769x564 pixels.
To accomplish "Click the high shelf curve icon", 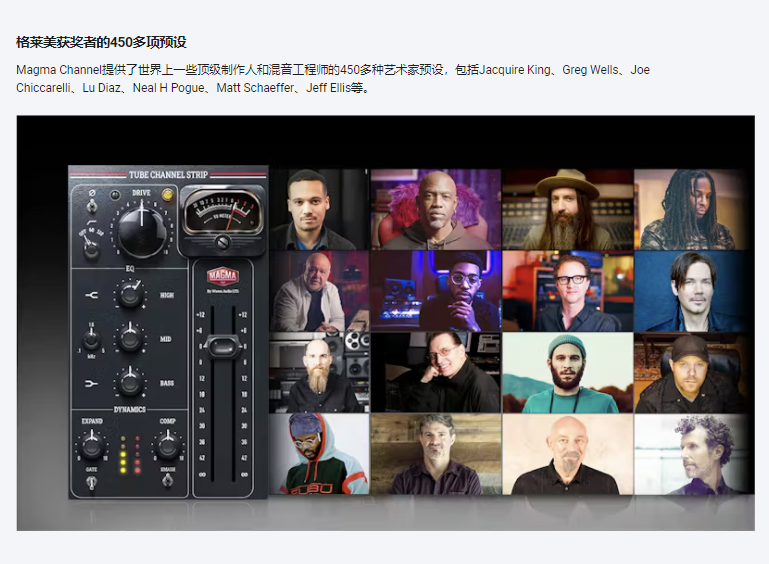I will 91,295.
